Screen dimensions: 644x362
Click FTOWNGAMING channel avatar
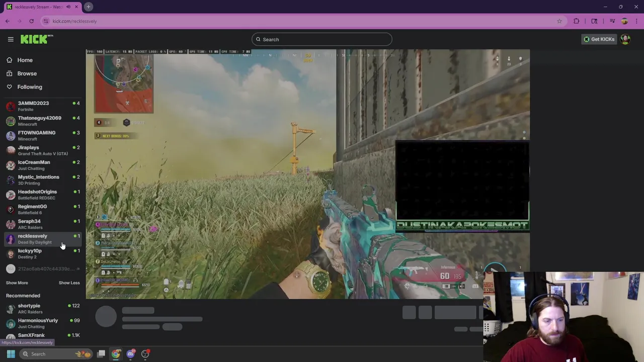pos(11,136)
